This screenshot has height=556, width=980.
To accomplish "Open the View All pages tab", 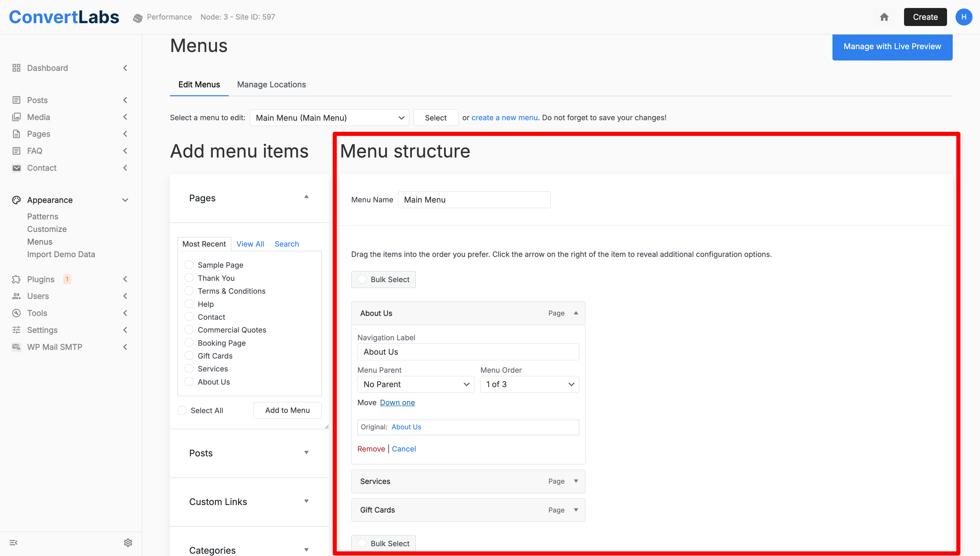I will tap(250, 244).
